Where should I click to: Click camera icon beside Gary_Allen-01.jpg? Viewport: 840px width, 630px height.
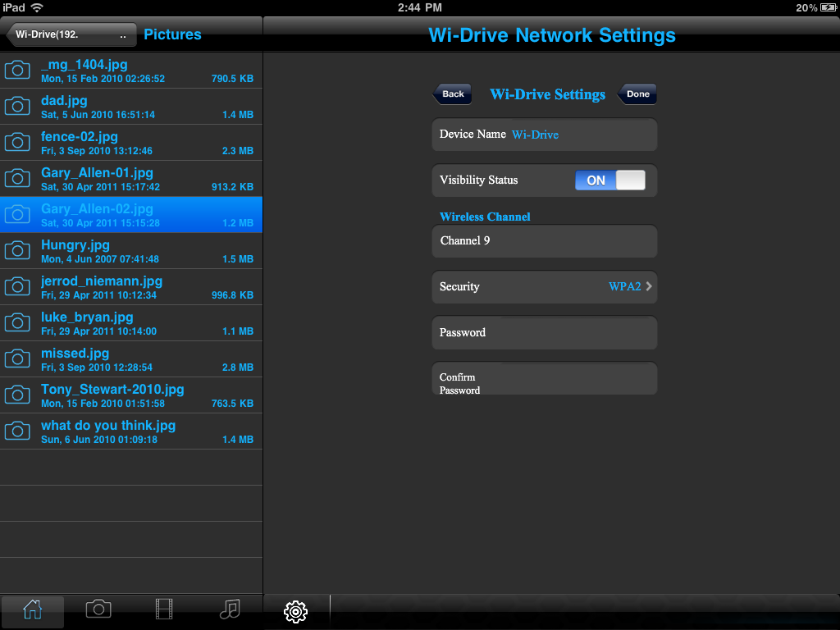(17, 178)
